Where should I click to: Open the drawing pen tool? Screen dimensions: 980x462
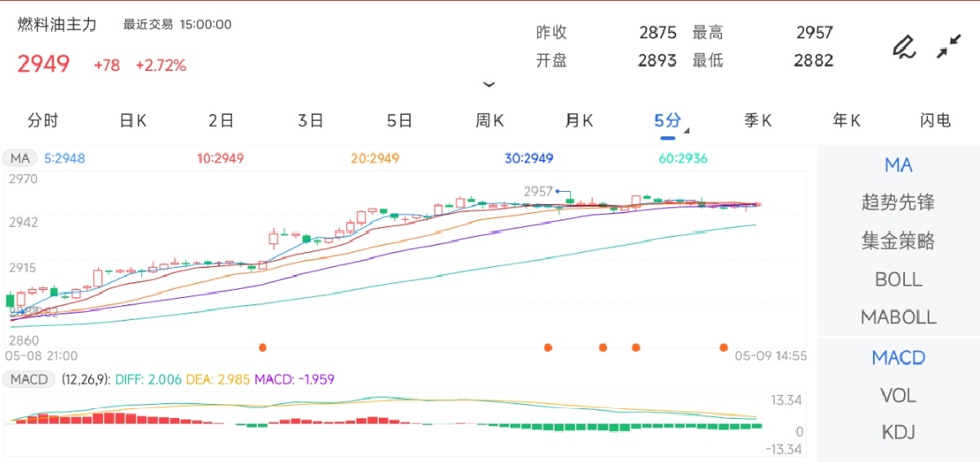point(903,47)
